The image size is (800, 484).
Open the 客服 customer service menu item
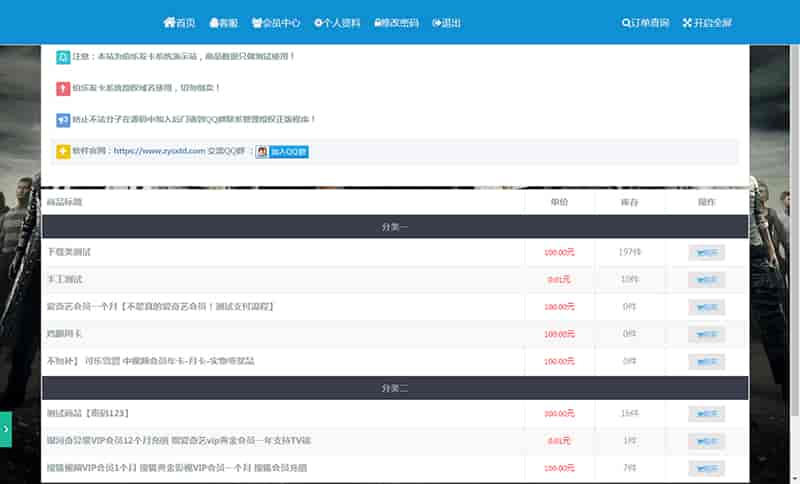point(223,23)
